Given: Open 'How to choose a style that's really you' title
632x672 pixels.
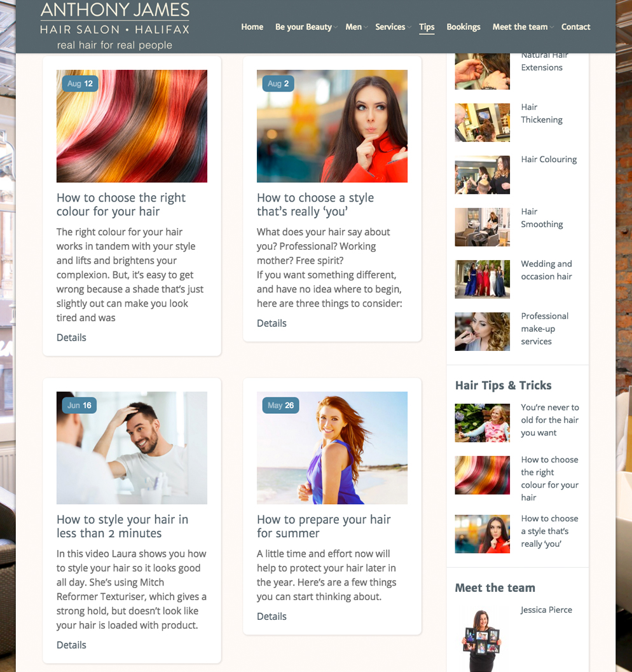Looking at the screenshot, I should 315,205.
